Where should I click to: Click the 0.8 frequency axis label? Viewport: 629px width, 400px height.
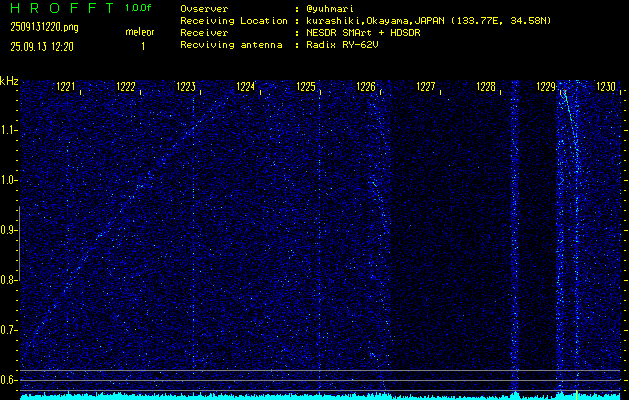point(9,280)
